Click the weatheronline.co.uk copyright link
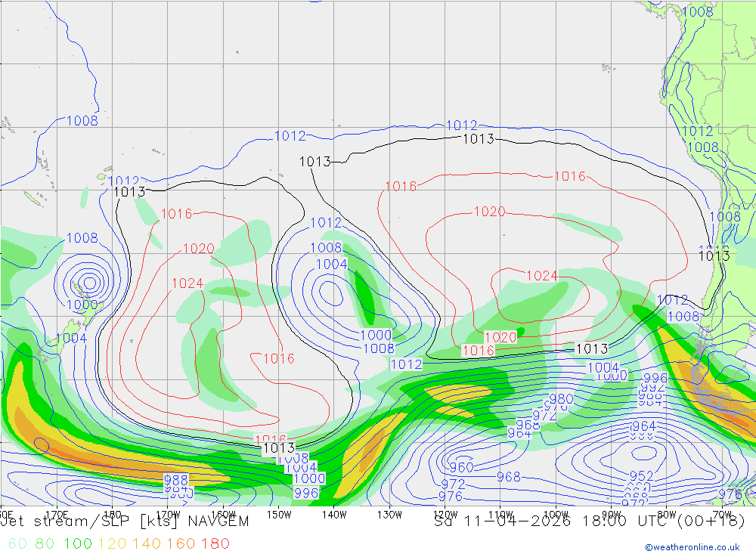The height and width of the screenshot is (554, 756). click(692, 547)
